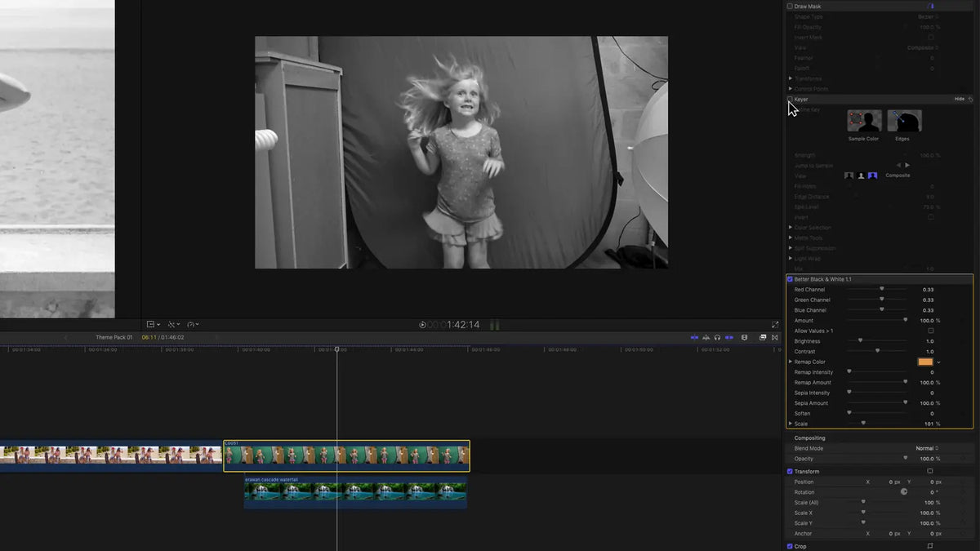Click the Sepia Amount slider handle
The width and height of the screenshot is (980, 551).
[x=905, y=402]
